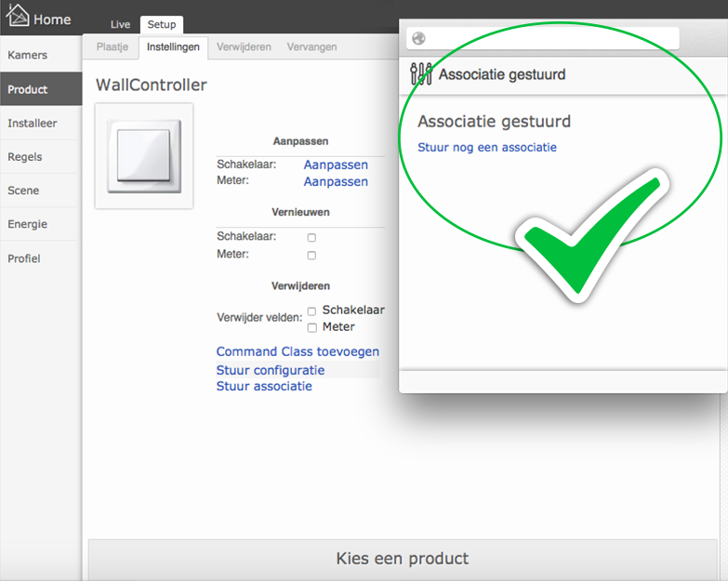Screen dimensions: 728x581
Task: Open the Plaatje tab
Action: coord(113,46)
